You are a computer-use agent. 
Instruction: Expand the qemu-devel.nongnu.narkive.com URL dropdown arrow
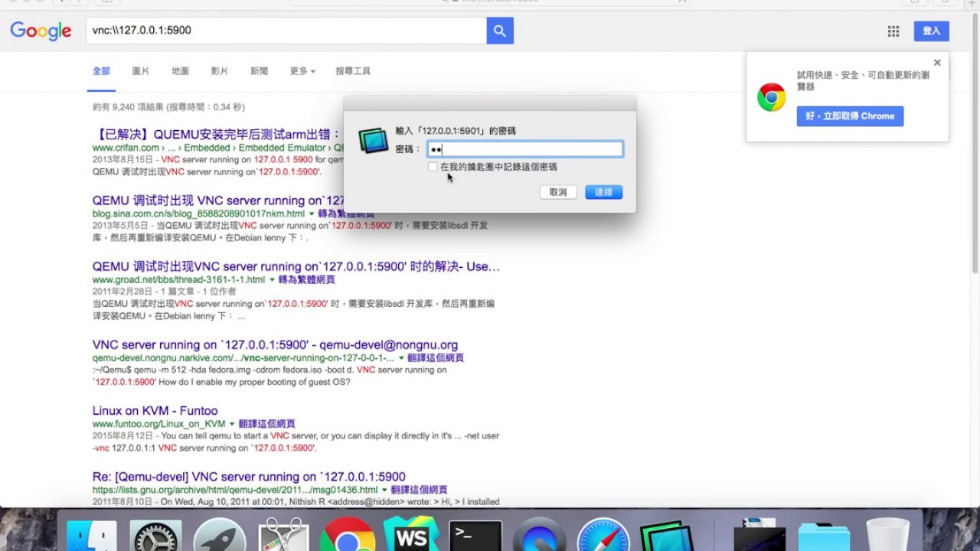[401, 358]
